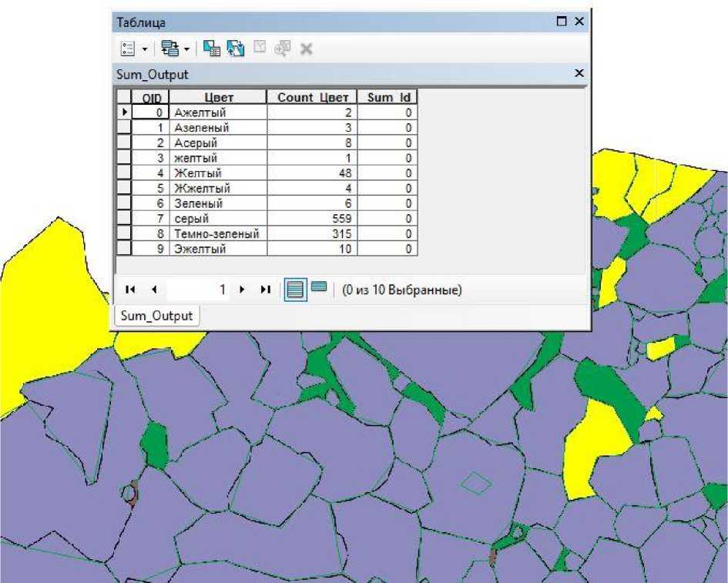Click the Цвет column header
The width and height of the screenshot is (728, 583).
pos(218,97)
